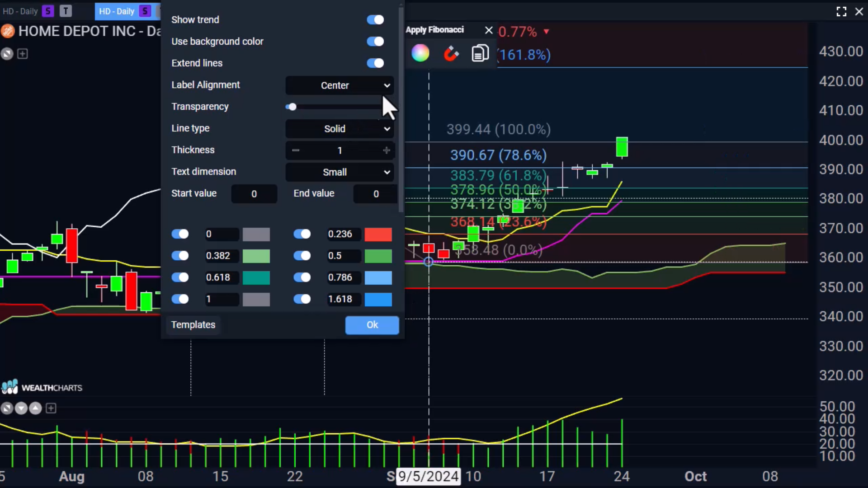Toggle Use background color switch
Screen dimensions: 868x488
tap(375, 41)
